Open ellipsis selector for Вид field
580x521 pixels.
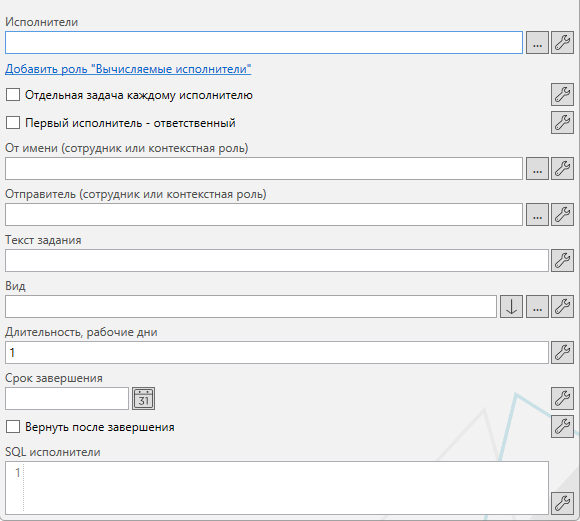[x=537, y=306]
